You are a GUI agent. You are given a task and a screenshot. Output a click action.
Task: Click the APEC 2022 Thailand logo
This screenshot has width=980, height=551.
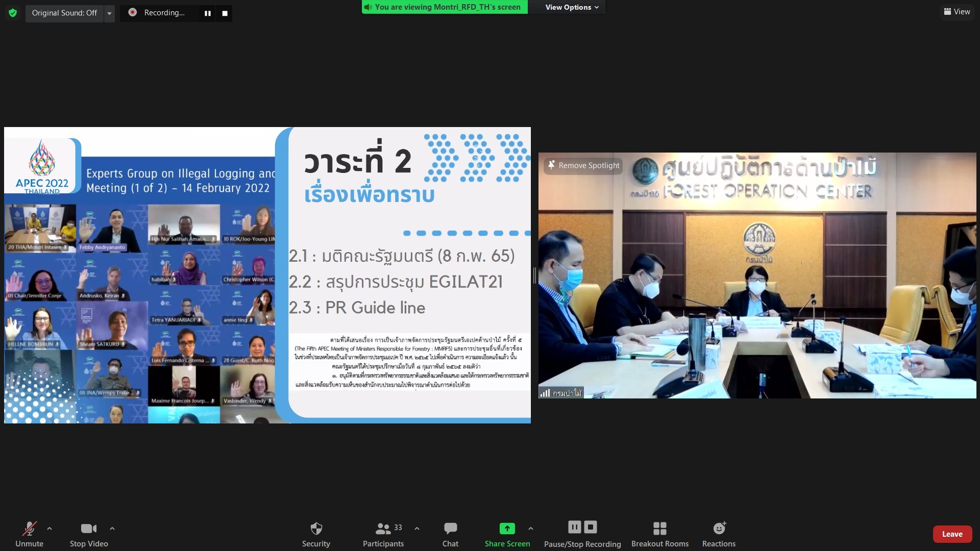[x=42, y=167]
